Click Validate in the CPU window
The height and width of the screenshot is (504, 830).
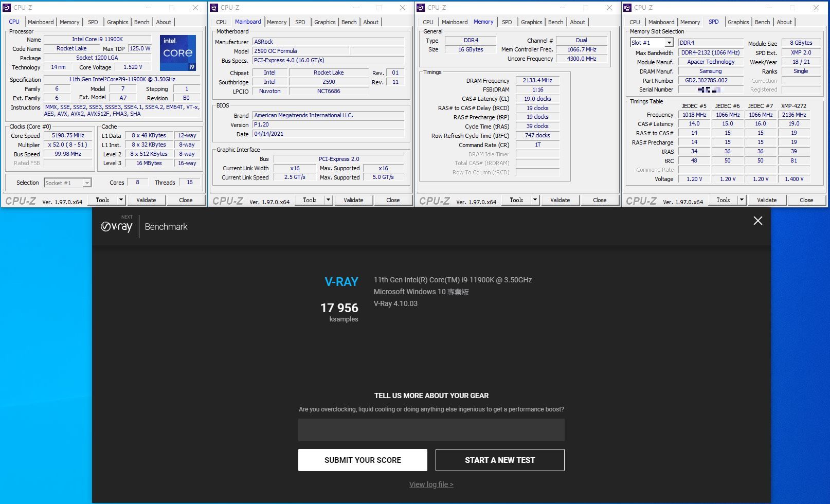point(146,200)
